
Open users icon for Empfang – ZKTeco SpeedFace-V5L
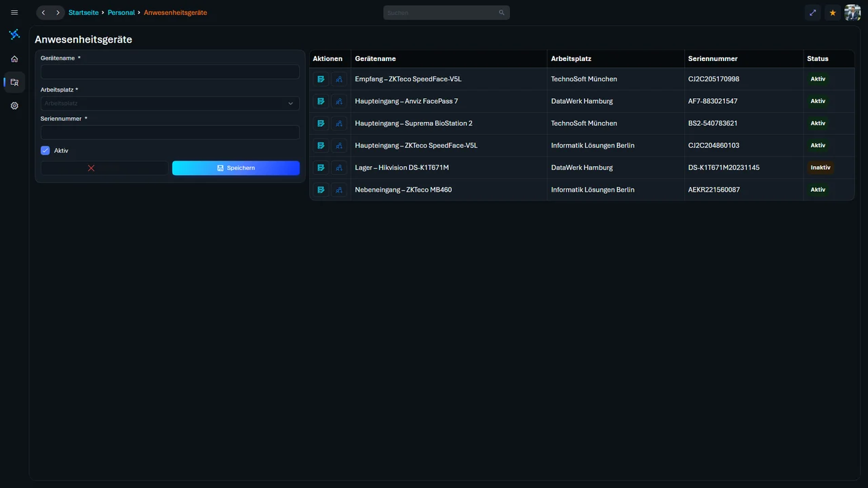click(x=339, y=79)
